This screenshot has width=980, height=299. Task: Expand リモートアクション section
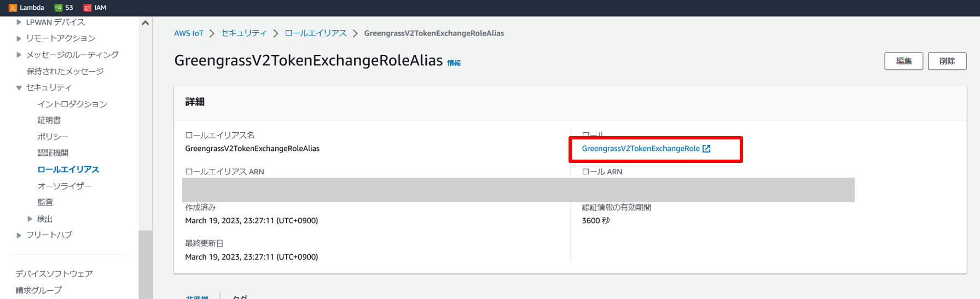pyautogui.click(x=19, y=39)
